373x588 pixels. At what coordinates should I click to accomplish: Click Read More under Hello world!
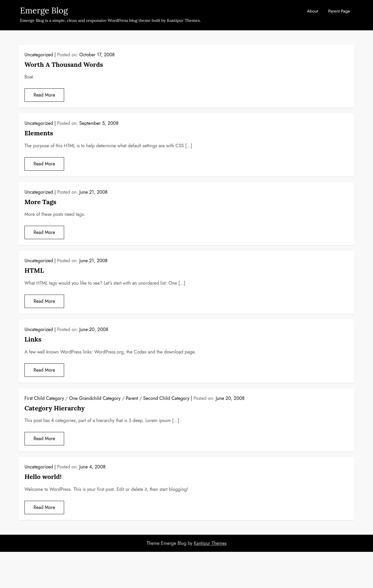click(x=44, y=508)
